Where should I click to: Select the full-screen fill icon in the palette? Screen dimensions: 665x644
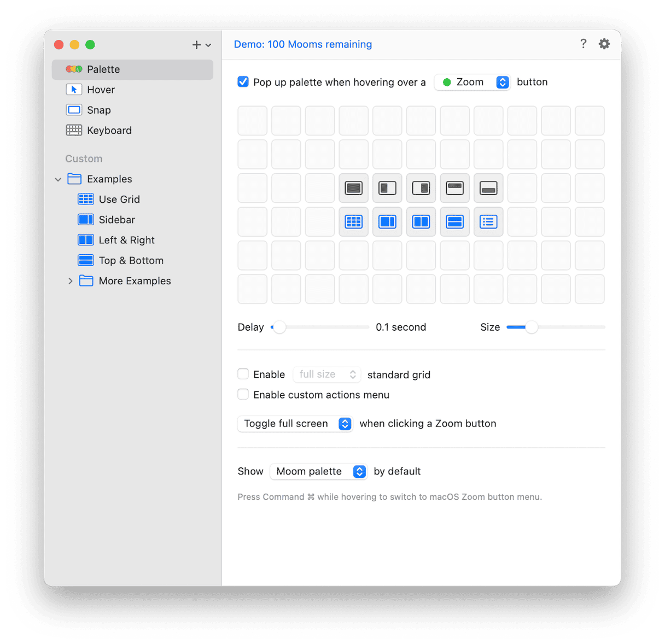point(353,188)
